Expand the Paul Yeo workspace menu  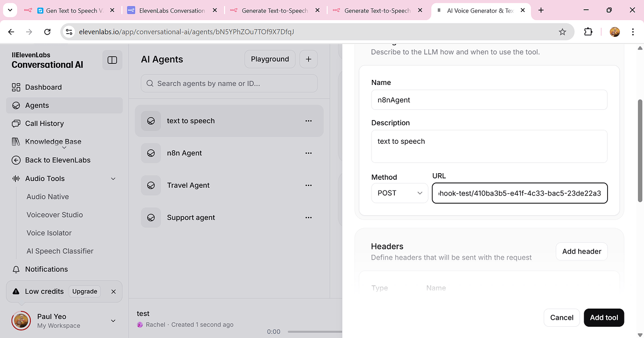click(x=112, y=321)
